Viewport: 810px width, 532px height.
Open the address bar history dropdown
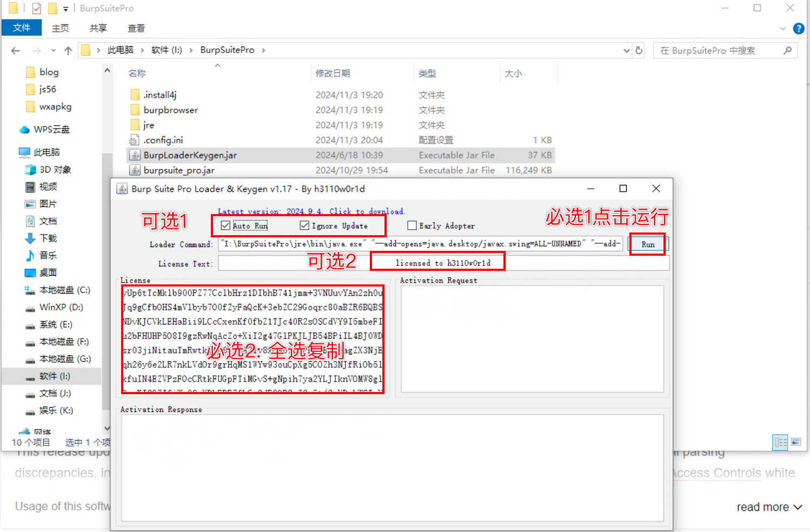tap(626, 50)
